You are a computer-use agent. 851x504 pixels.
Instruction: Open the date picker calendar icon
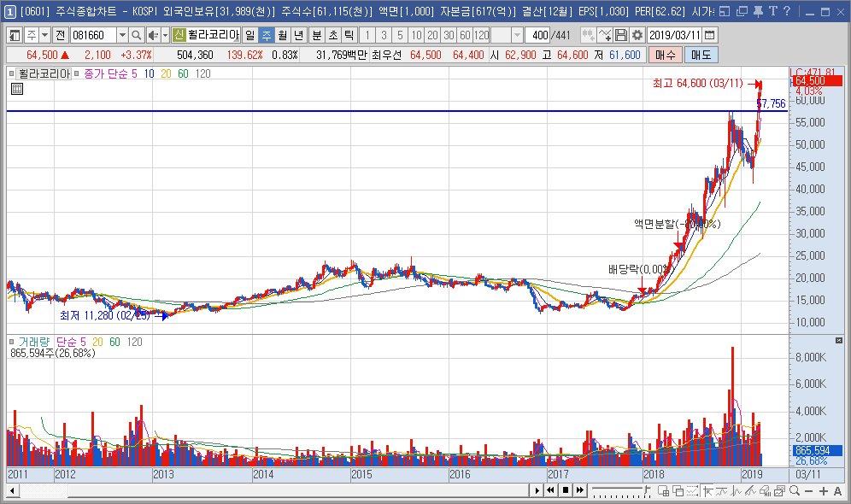point(709,35)
